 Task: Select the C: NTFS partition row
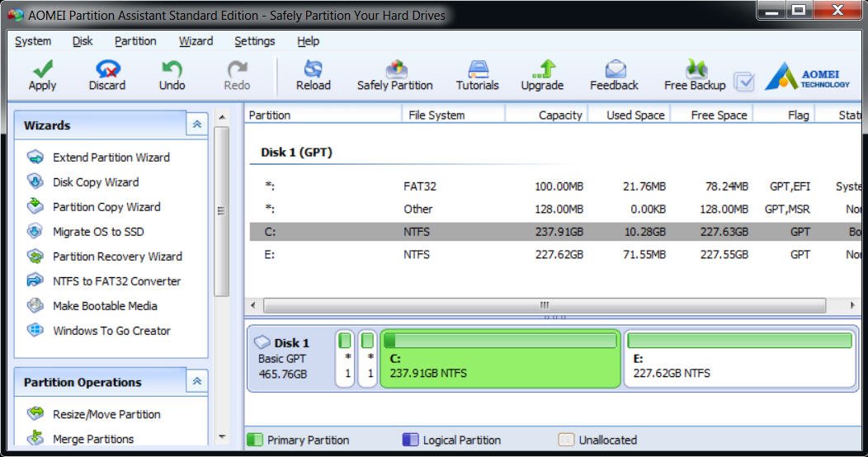556,232
